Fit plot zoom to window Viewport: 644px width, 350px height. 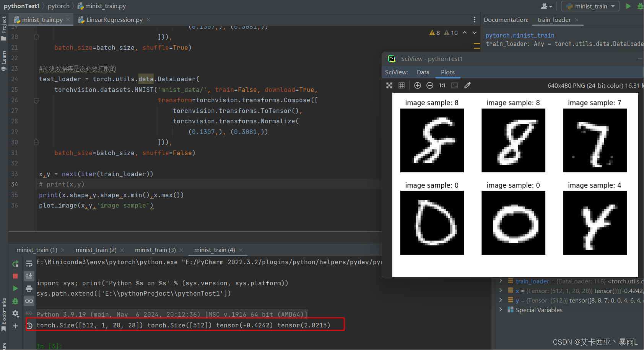[455, 85]
